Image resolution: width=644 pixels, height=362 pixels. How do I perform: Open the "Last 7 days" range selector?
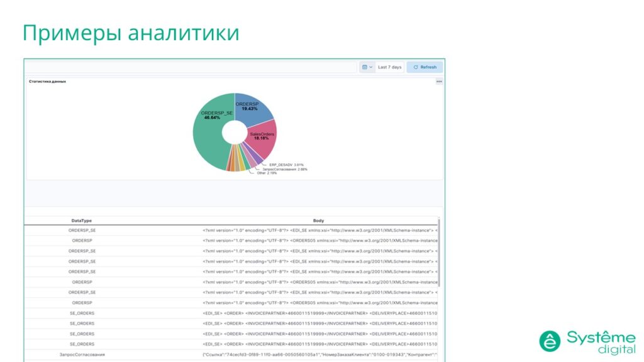point(389,67)
